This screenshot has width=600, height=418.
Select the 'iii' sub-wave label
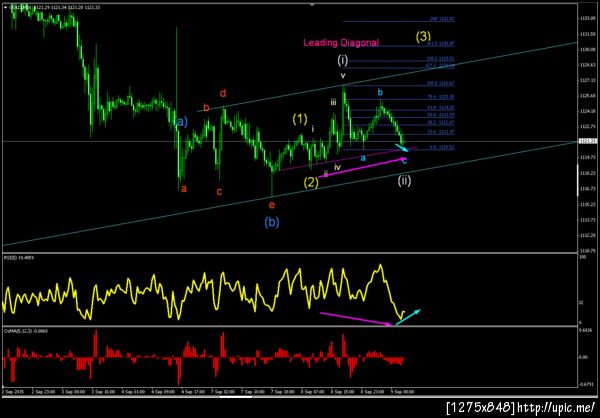click(x=333, y=102)
